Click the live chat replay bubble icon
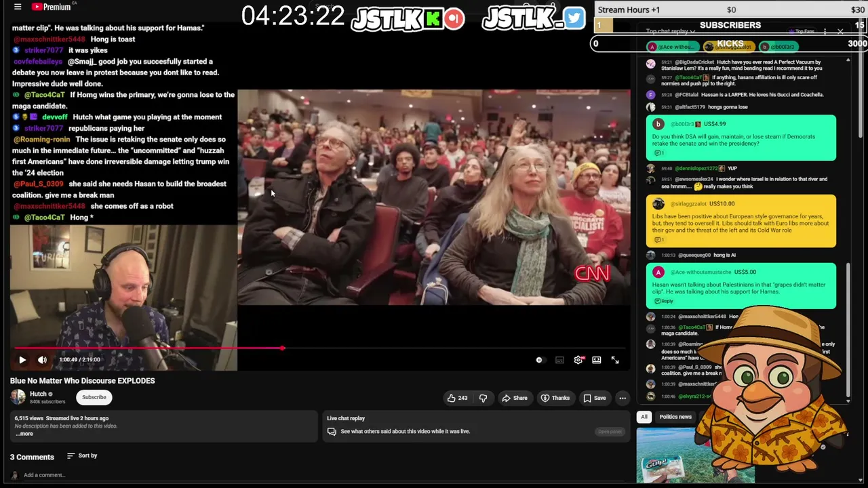This screenshot has width=868, height=488. coord(332,431)
